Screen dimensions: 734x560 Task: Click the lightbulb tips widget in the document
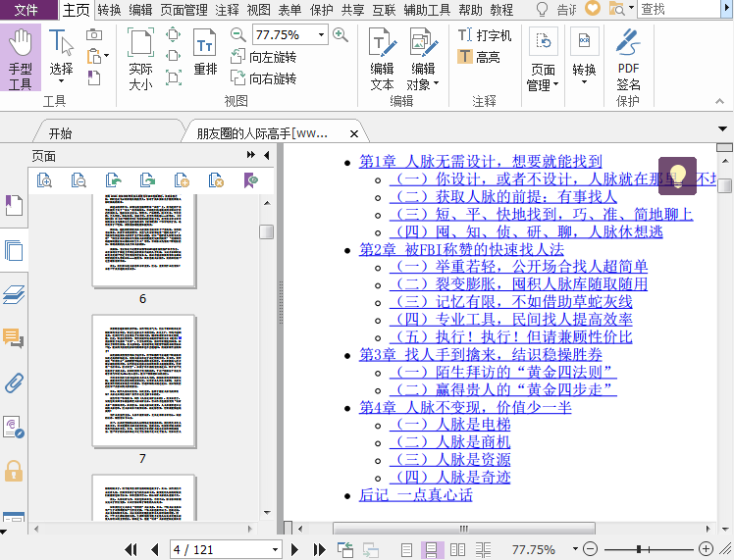677,176
